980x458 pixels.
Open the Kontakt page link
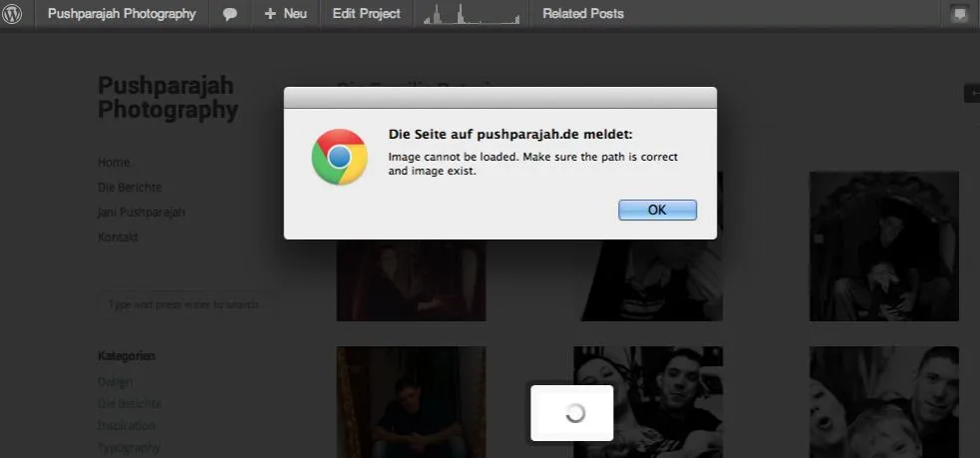(118, 237)
